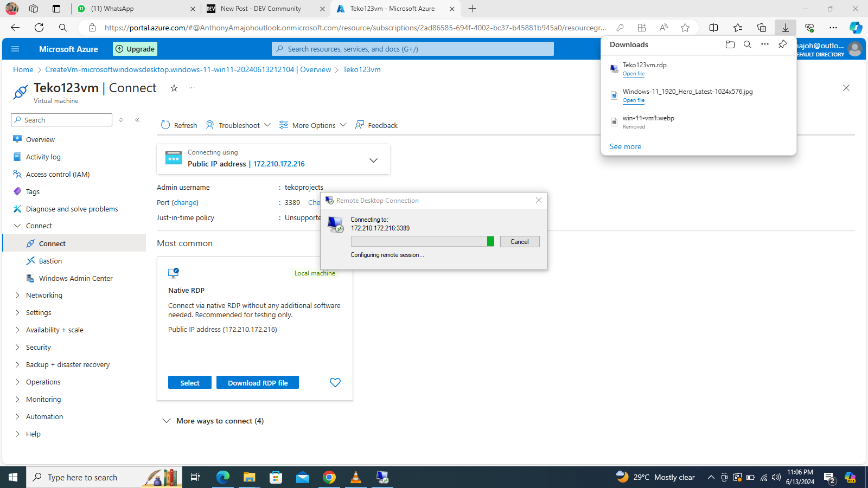Open the More Options dropdown
This screenshot has height=488, width=868.
[312, 125]
